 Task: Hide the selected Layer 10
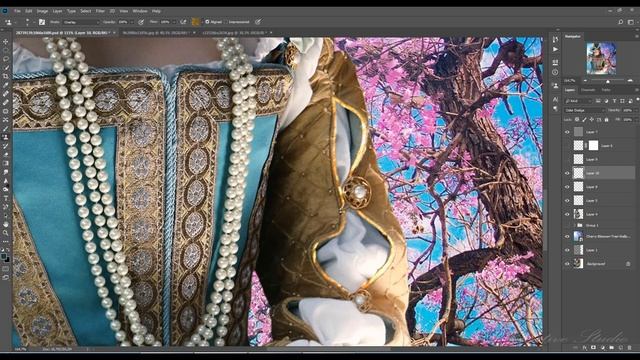click(567, 173)
